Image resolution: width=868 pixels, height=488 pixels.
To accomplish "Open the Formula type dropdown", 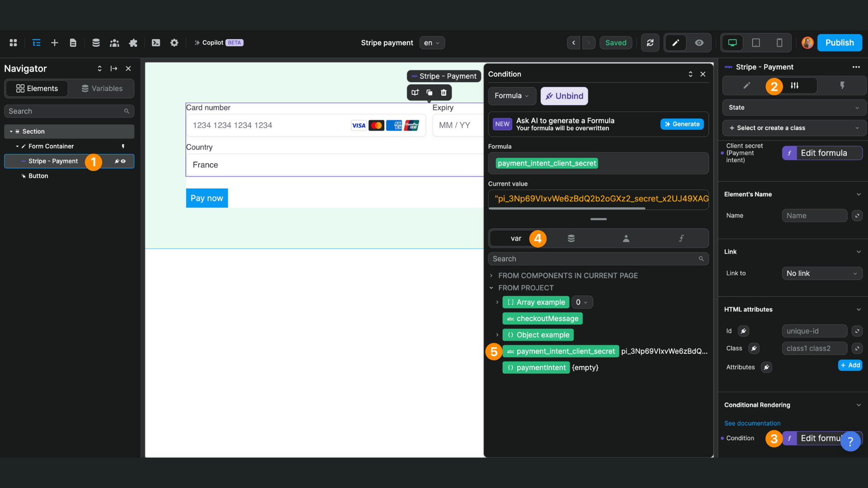I will (511, 96).
